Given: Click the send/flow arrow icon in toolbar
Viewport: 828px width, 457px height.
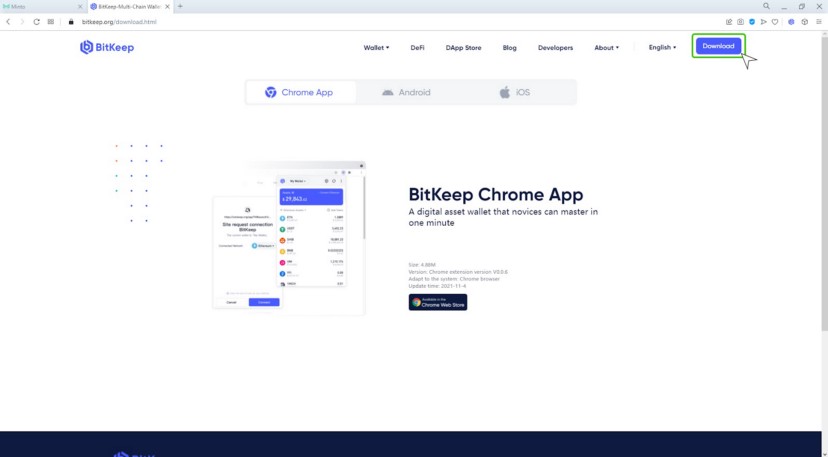Looking at the screenshot, I should point(764,22).
